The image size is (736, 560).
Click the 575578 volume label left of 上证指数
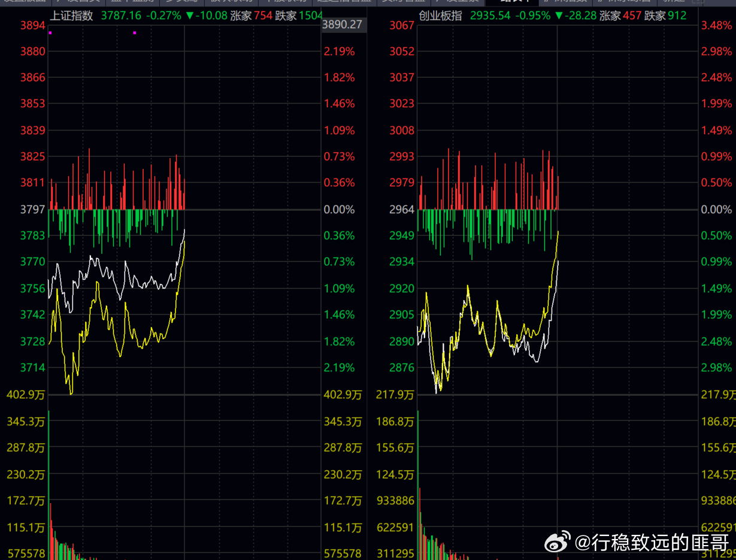point(26,553)
